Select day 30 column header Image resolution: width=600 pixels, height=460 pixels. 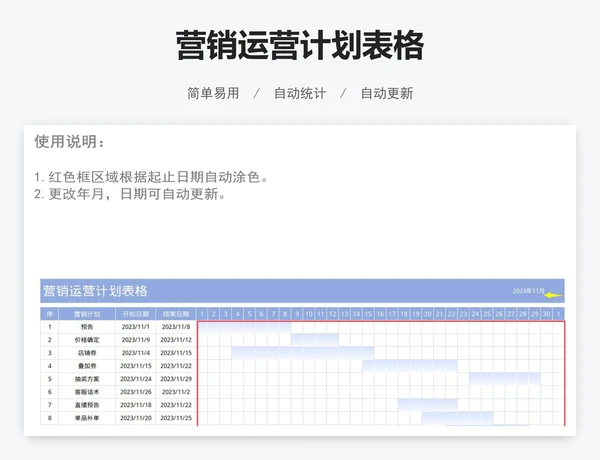point(546,314)
